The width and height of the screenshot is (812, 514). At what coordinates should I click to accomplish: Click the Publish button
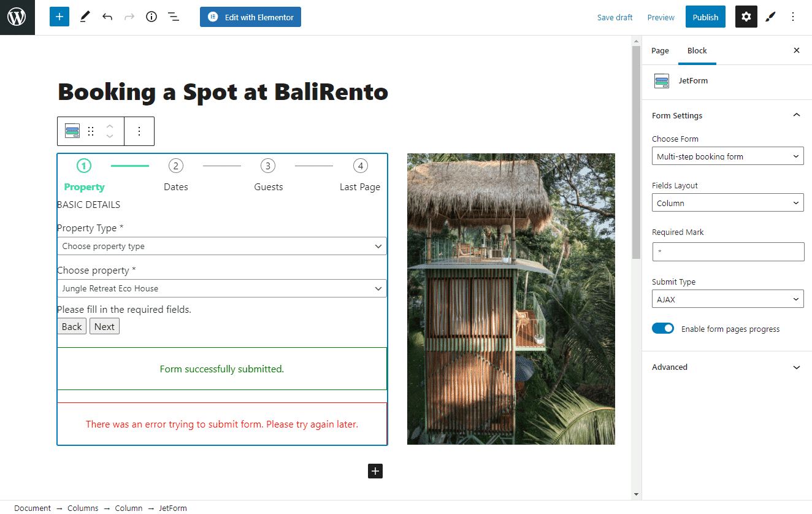click(705, 17)
